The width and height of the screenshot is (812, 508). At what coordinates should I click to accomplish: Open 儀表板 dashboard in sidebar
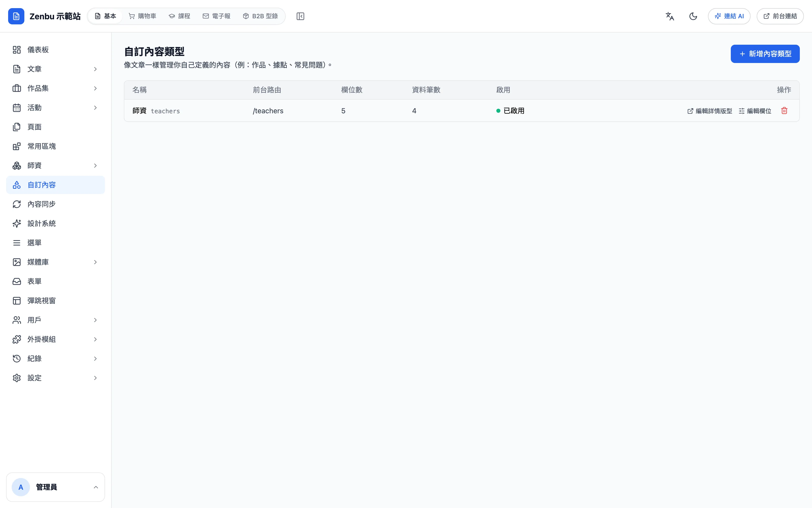click(55, 50)
